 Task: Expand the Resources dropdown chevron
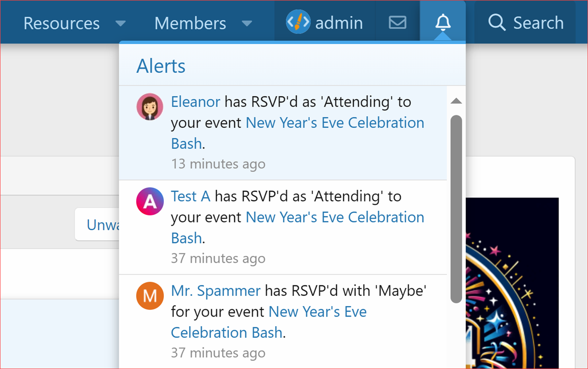pos(121,23)
